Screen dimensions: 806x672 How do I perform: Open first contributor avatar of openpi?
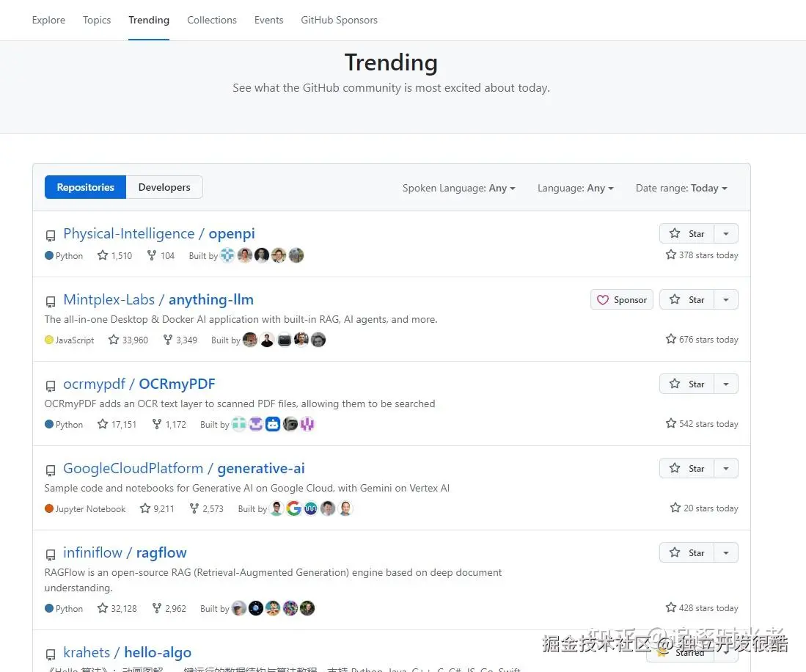[227, 255]
